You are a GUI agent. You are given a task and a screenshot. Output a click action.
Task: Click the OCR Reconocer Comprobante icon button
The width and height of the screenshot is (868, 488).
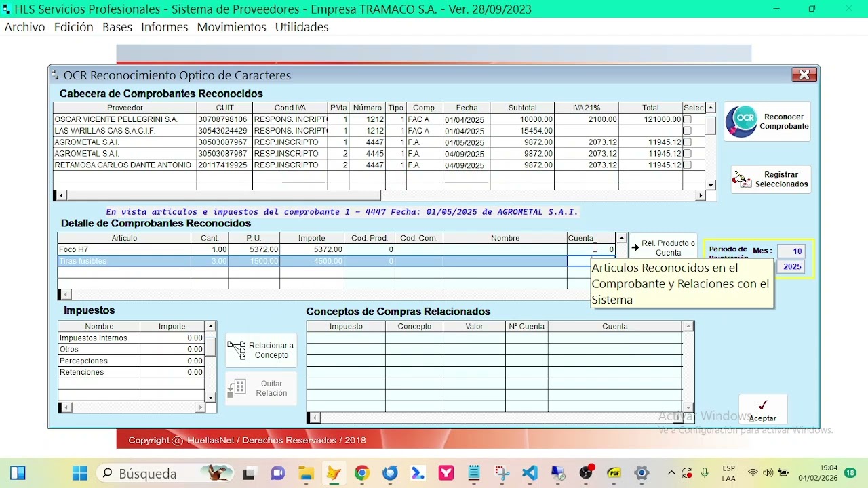coord(767,122)
